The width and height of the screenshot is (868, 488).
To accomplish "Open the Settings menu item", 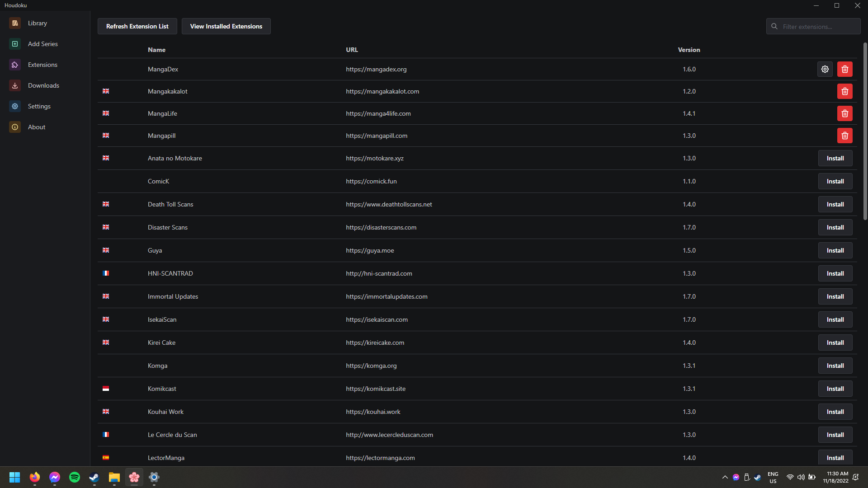I will tap(39, 106).
